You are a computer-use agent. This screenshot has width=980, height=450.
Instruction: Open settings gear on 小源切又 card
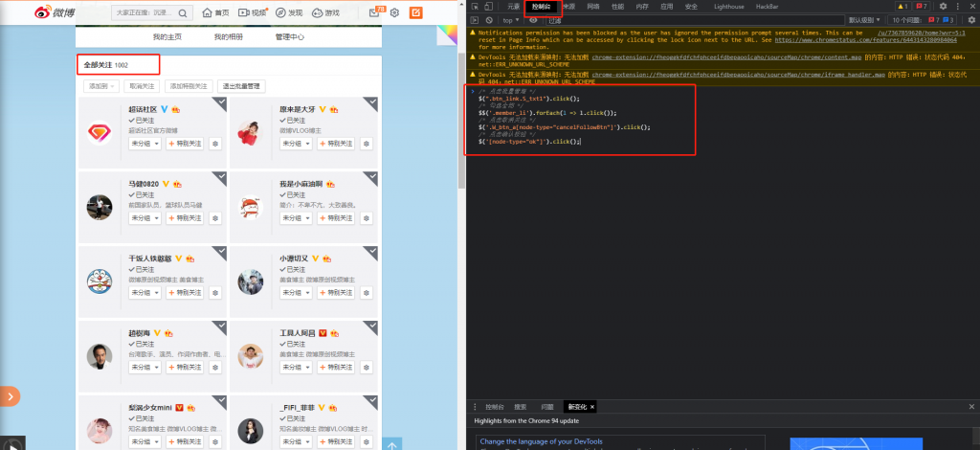(x=367, y=293)
